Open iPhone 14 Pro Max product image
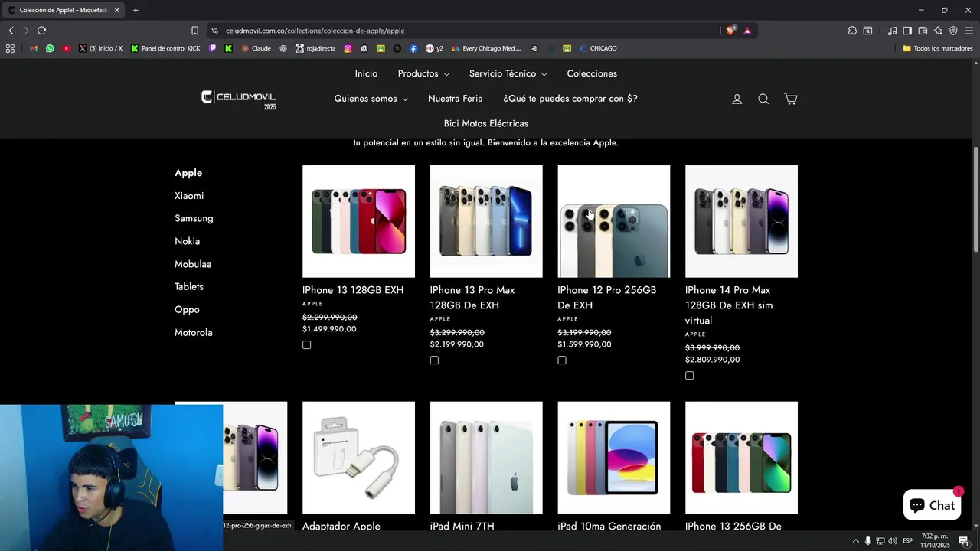Image resolution: width=980 pixels, height=551 pixels. pos(741,221)
